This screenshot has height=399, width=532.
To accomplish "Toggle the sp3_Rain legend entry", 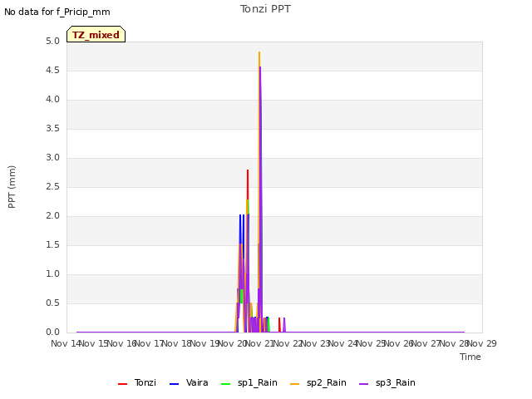I will 387,382.
